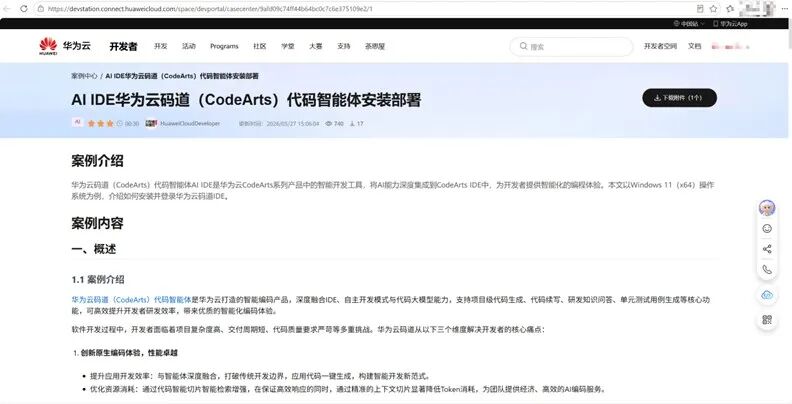
Task: Open the 华为云App link
Action: tap(730, 24)
